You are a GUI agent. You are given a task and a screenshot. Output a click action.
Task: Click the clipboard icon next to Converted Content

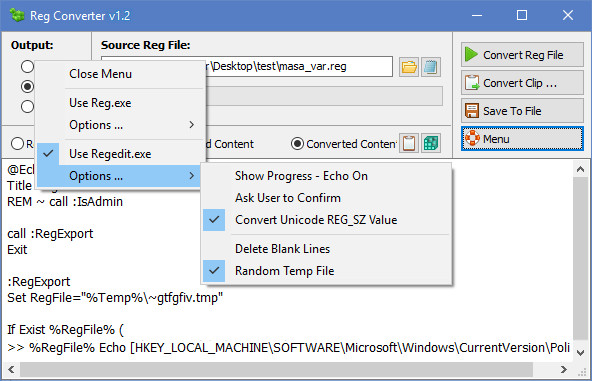point(409,143)
